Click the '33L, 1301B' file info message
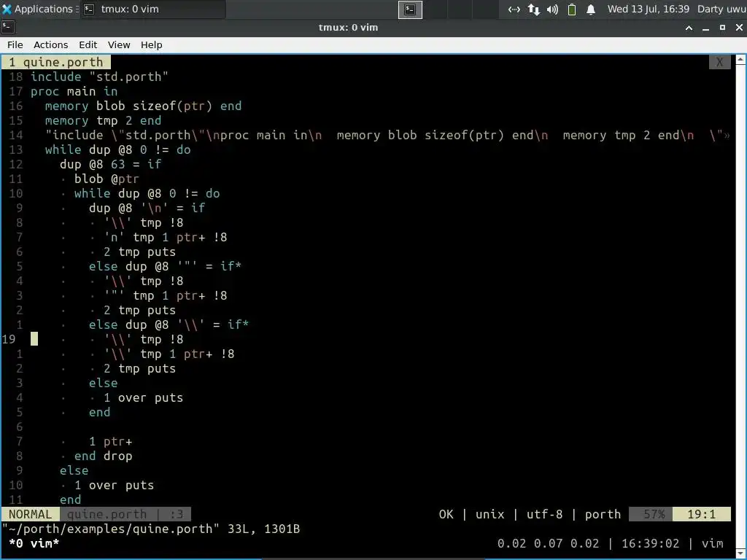 [264, 529]
